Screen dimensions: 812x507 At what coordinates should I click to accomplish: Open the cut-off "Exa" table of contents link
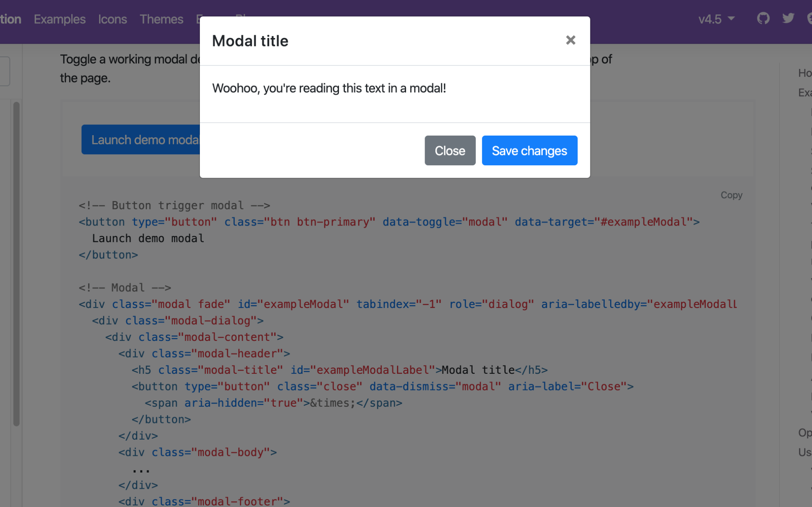click(804, 92)
